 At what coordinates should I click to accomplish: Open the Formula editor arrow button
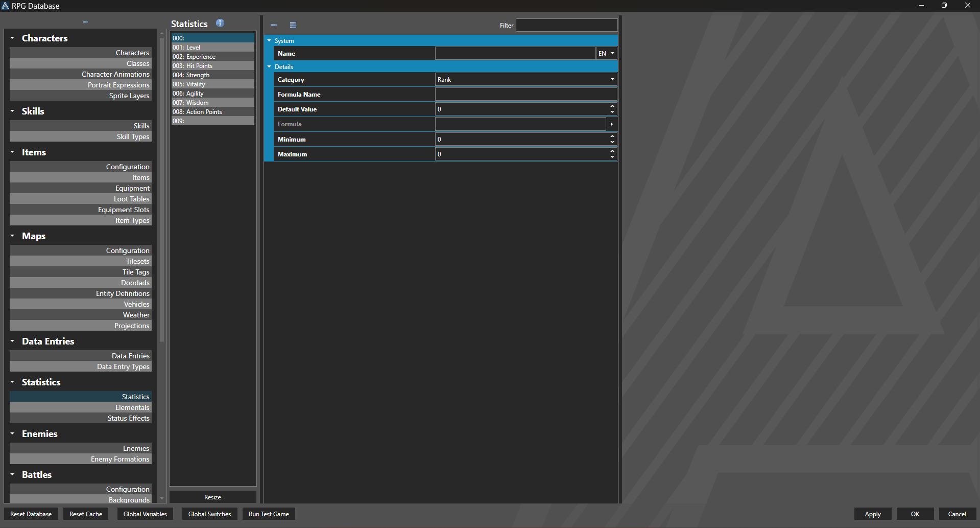[x=611, y=124]
